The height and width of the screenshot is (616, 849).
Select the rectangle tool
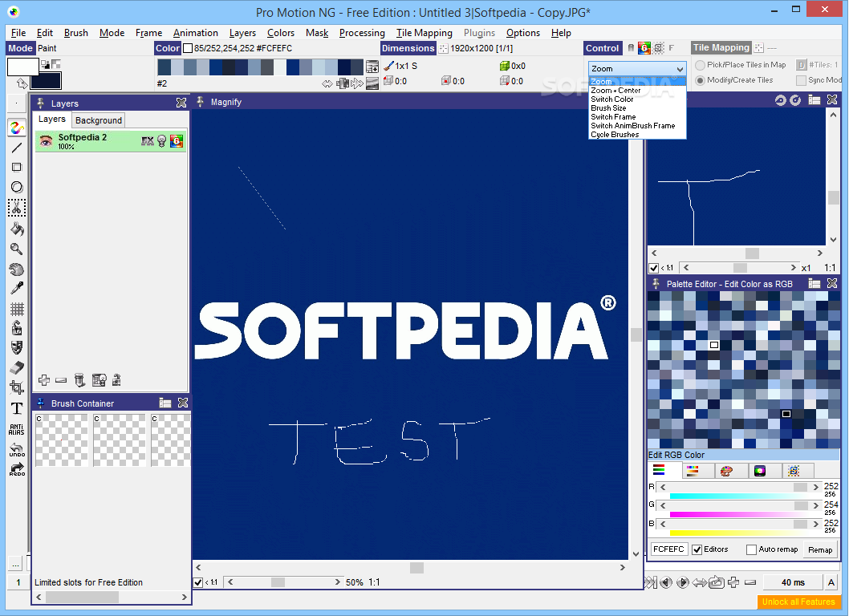click(x=17, y=168)
